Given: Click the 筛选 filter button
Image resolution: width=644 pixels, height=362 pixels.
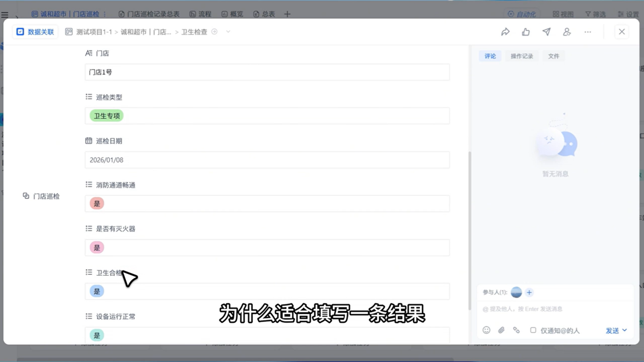Looking at the screenshot, I should [x=595, y=14].
